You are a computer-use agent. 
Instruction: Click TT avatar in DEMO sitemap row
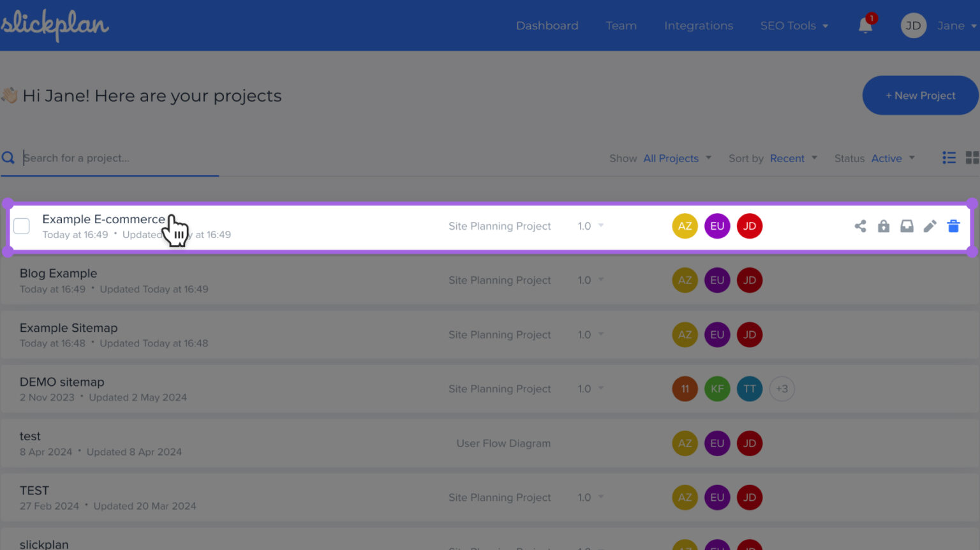pos(750,389)
